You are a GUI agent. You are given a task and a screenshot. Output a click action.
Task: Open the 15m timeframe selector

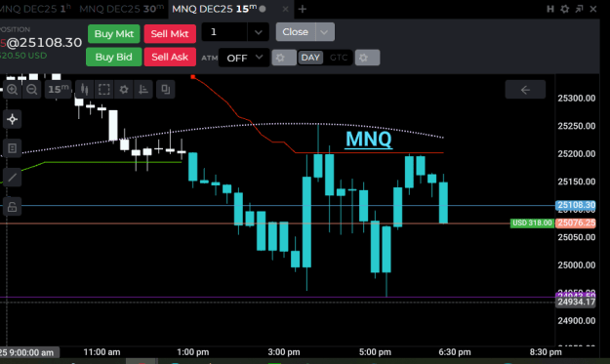coord(59,90)
